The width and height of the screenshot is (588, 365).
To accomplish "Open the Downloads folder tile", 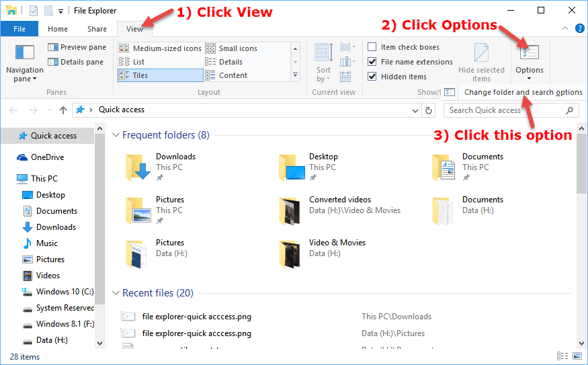I will click(161, 167).
